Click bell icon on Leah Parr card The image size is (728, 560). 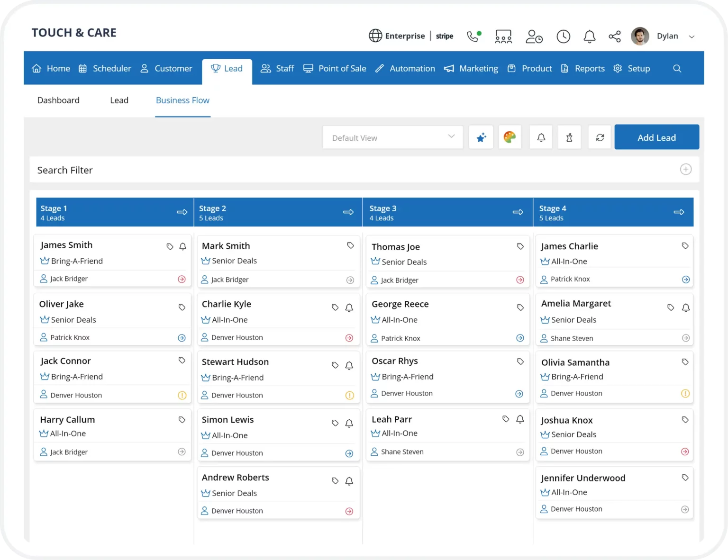[520, 419]
